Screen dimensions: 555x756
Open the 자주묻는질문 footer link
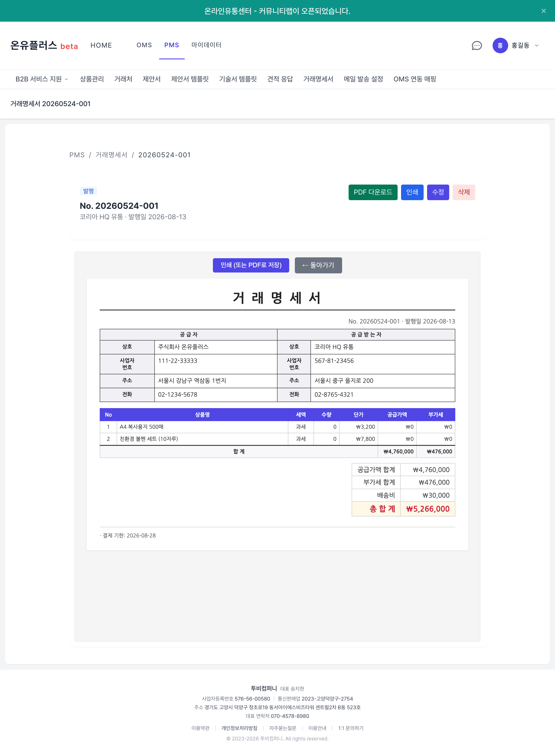[282, 728]
